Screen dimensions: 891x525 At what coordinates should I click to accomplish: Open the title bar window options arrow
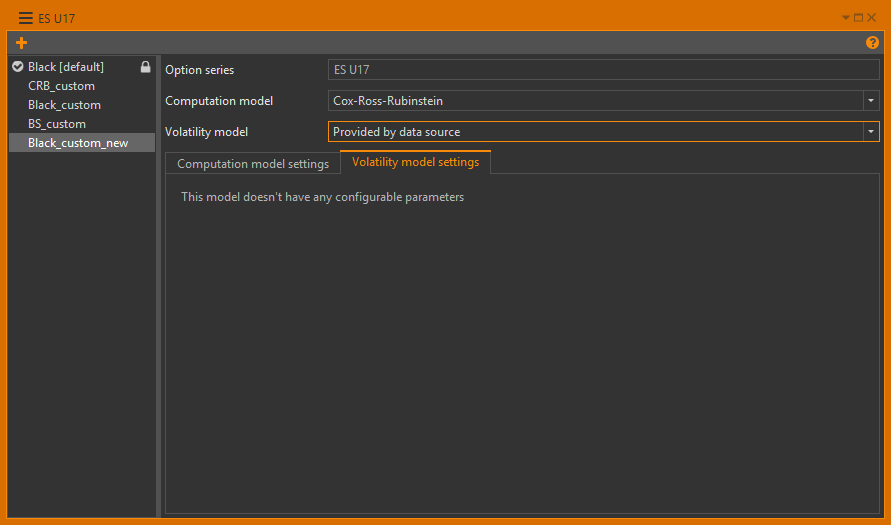coord(846,18)
